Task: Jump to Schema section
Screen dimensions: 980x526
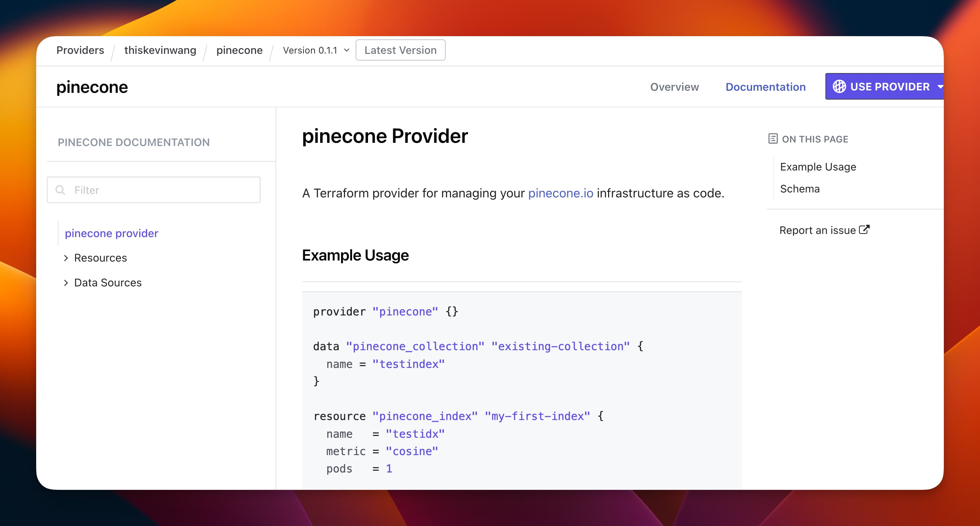Action: click(x=800, y=189)
